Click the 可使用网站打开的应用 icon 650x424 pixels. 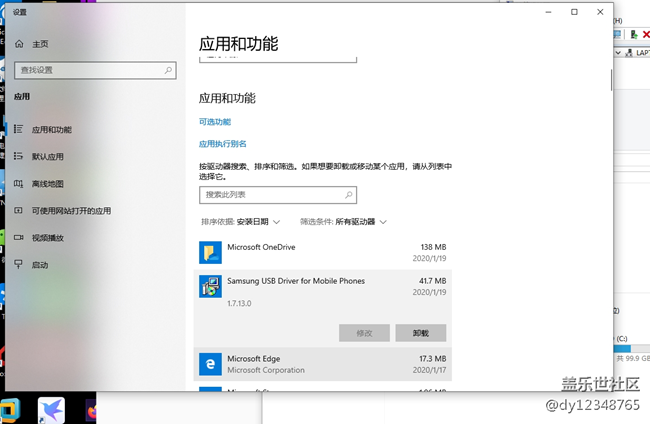click(18, 210)
